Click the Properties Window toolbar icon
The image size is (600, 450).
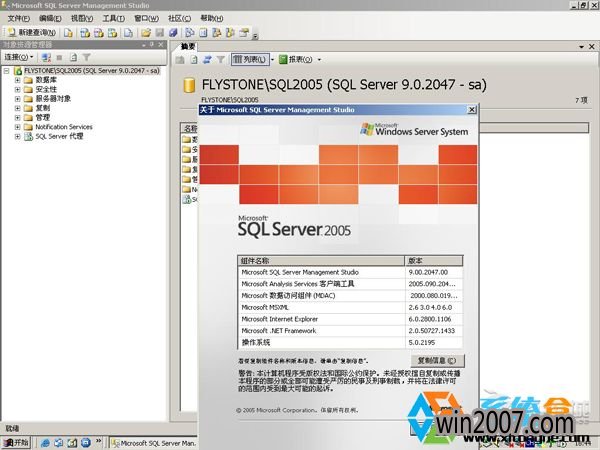click(x=244, y=33)
